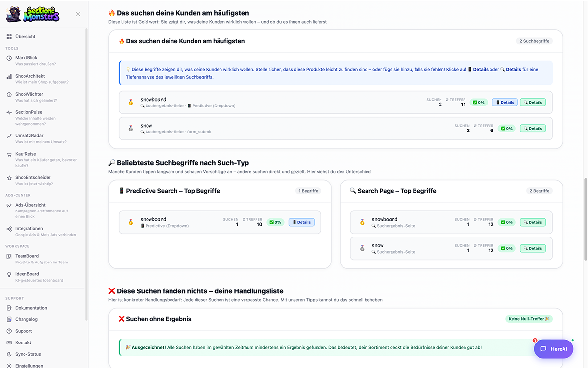Select the Integrationen icon
The image size is (588, 368).
(x=9, y=229)
